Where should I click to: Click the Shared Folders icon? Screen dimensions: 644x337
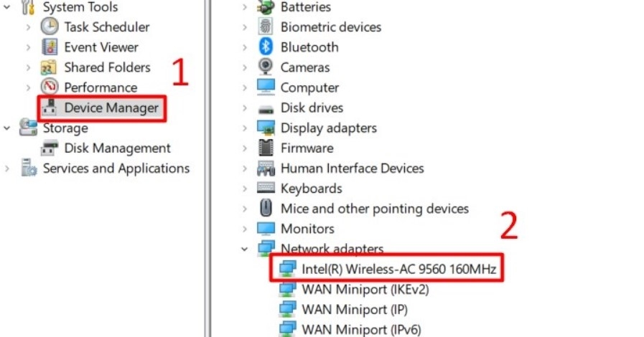[50, 67]
